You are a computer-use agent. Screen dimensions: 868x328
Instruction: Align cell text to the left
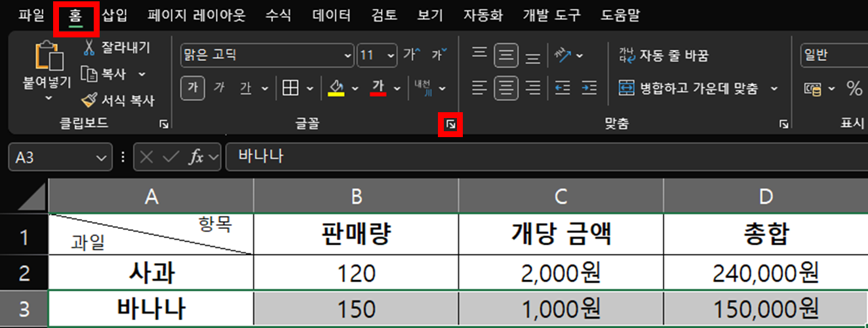coord(479,88)
